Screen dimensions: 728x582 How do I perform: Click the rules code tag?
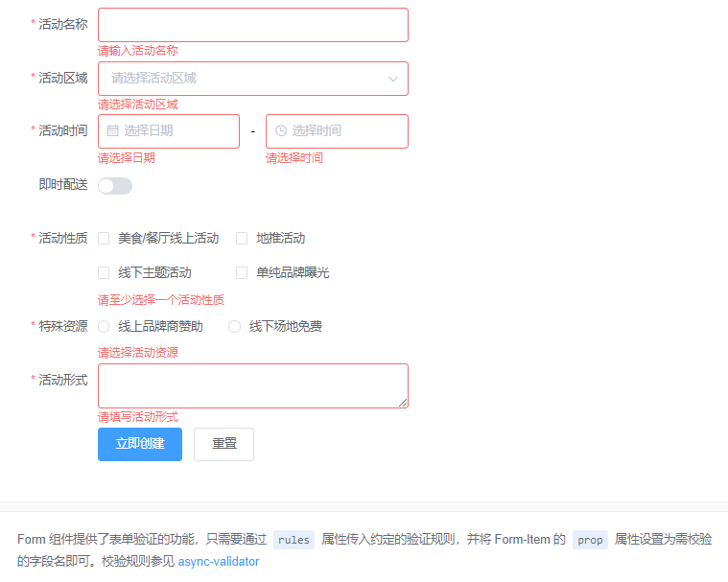point(294,540)
